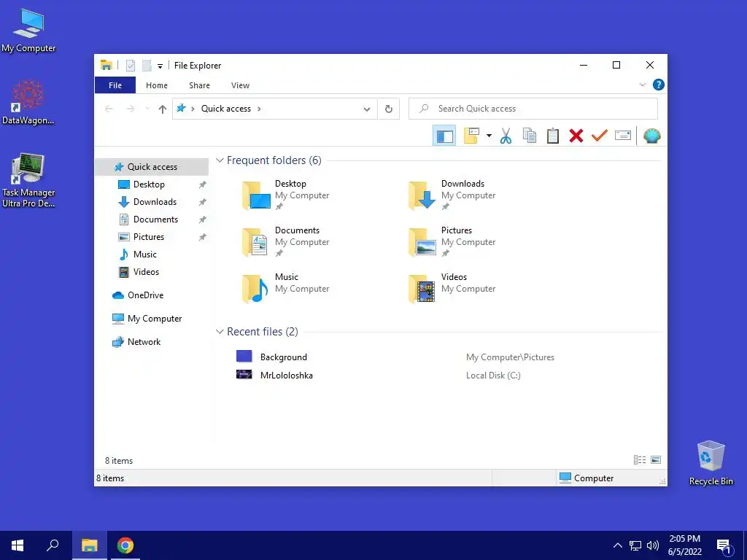Switch to the Home ribbon tab
This screenshot has width=747, height=560.
point(157,85)
